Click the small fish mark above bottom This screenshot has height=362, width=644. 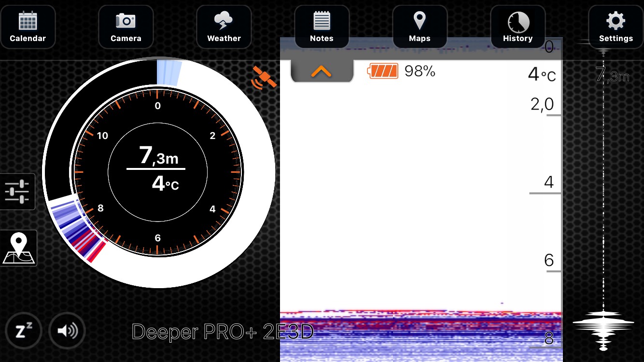click(x=502, y=303)
